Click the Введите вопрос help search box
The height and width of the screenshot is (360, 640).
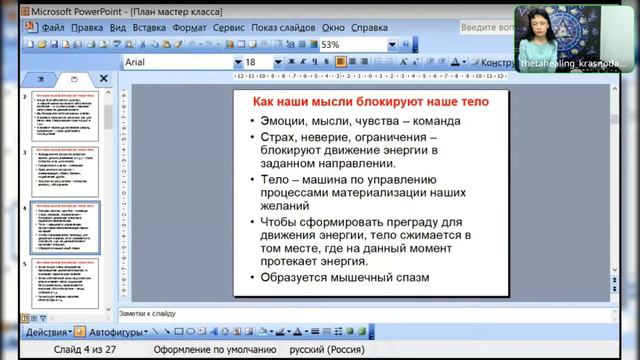[x=487, y=27]
